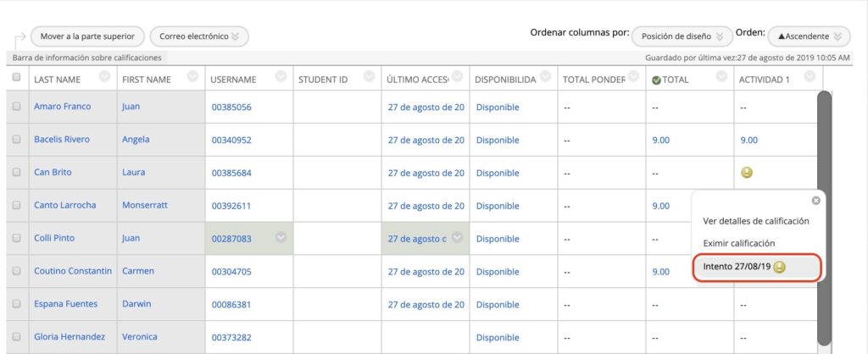Open options chevron in username 00287083 cell
868x354 pixels.
[x=281, y=237]
